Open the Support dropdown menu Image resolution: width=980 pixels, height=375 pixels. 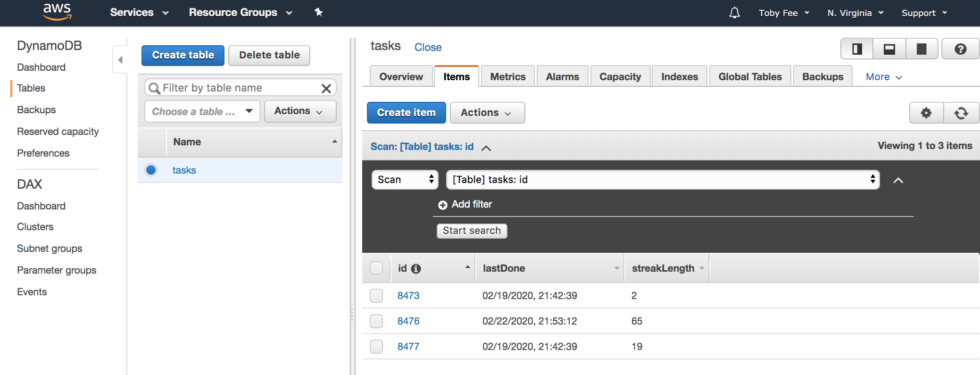(924, 13)
